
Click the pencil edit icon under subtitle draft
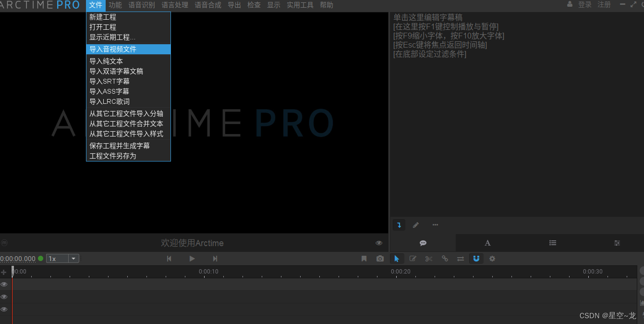coord(416,224)
